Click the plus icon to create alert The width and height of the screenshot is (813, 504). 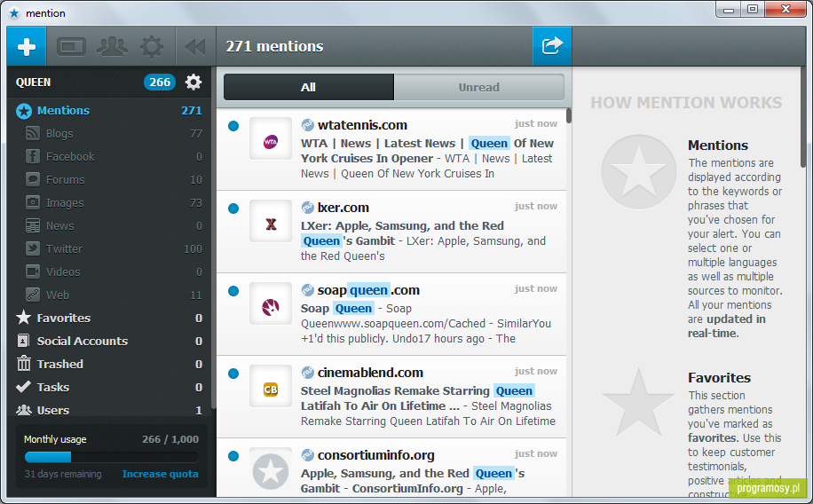[27, 47]
